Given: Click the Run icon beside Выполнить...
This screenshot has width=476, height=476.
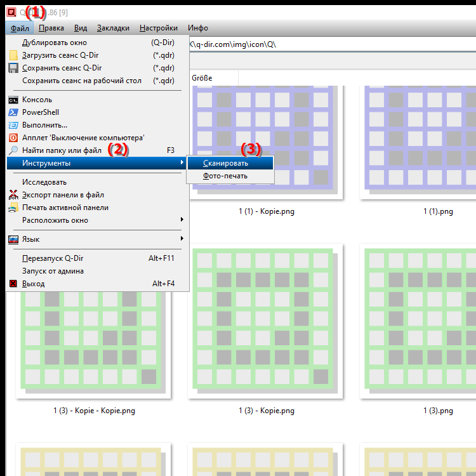Looking at the screenshot, I should 13,125.
